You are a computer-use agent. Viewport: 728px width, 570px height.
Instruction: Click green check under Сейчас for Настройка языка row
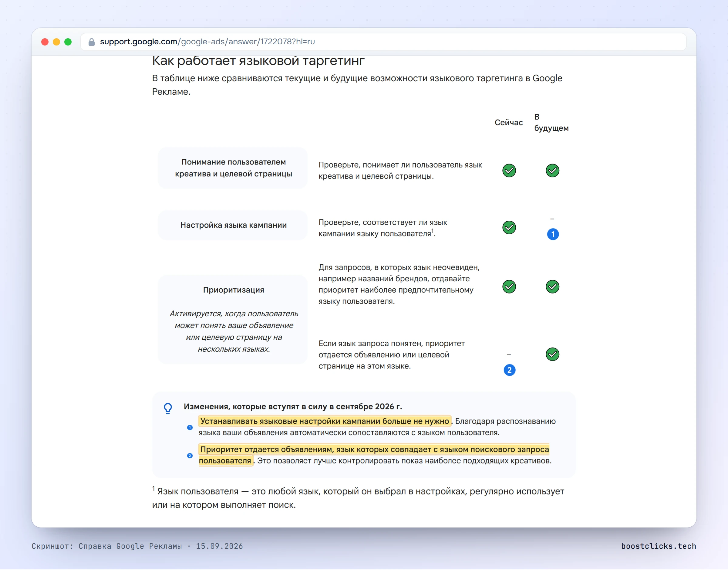pyautogui.click(x=509, y=228)
